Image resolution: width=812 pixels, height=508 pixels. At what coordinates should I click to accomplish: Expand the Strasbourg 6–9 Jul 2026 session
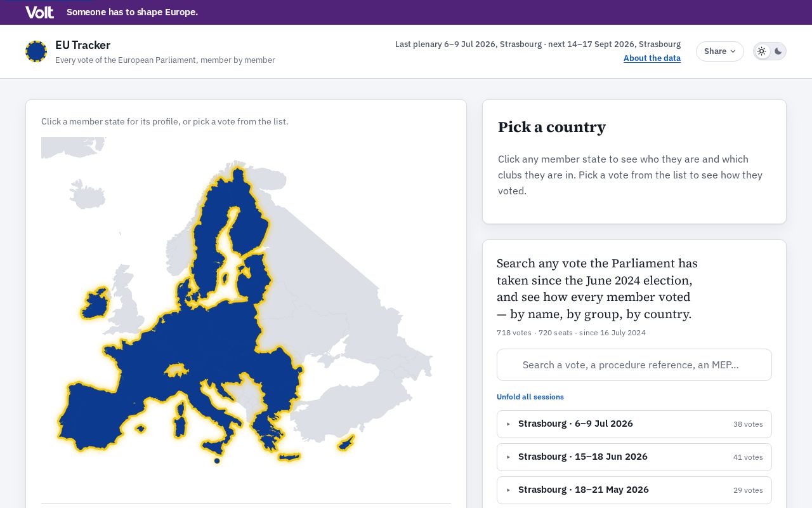pyautogui.click(x=634, y=424)
